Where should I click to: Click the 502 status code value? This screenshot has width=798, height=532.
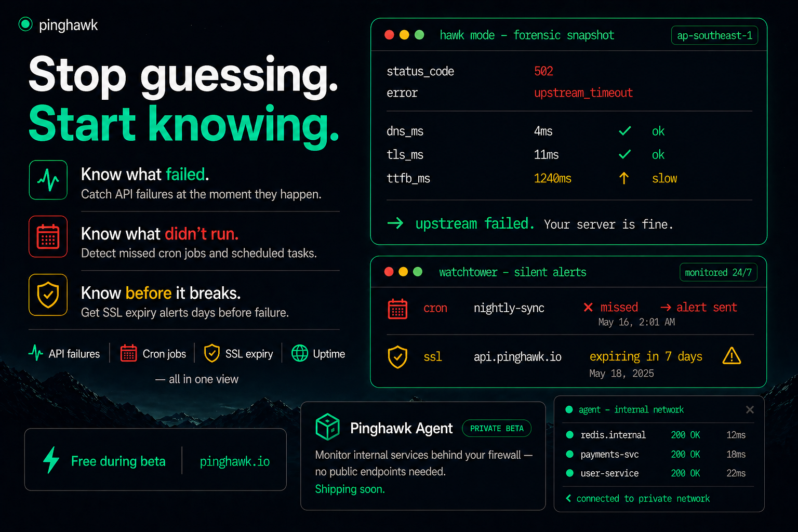[x=543, y=71]
